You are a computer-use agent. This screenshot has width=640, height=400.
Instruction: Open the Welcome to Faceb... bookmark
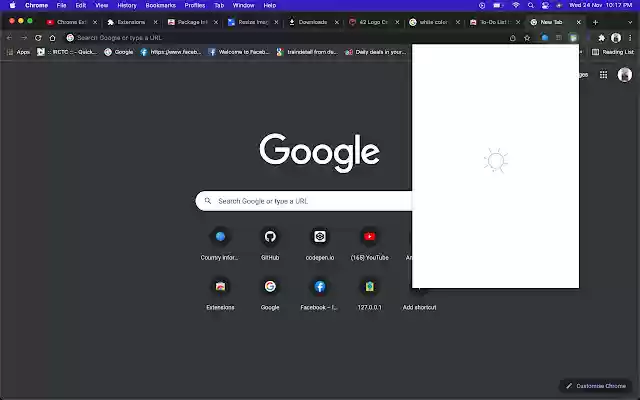pyautogui.click(x=239, y=52)
